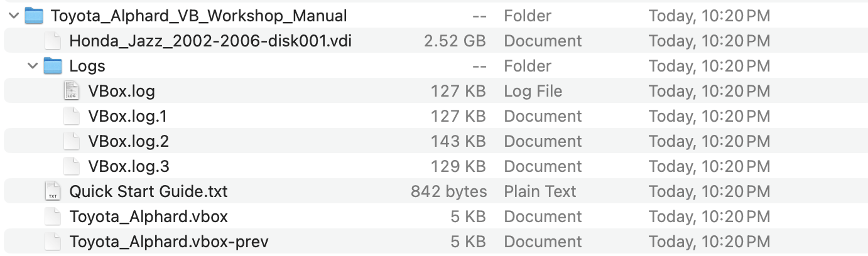Click the Plain Text kind label
The image size is (868, 256).
tap(540, 191)
